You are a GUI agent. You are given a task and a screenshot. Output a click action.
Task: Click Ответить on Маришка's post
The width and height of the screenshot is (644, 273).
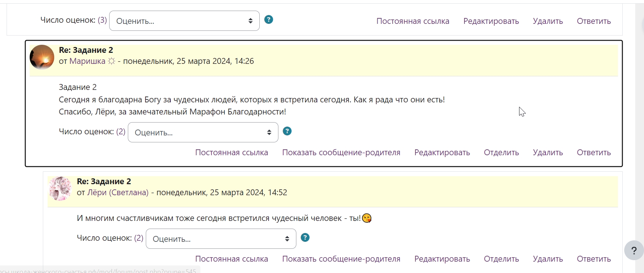593,153
